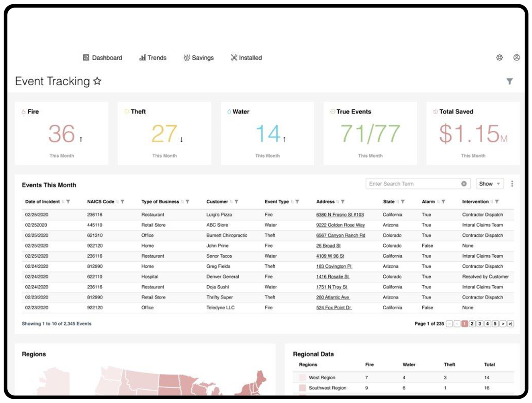Click the Total Saved piggy icon

coord(435,111)
